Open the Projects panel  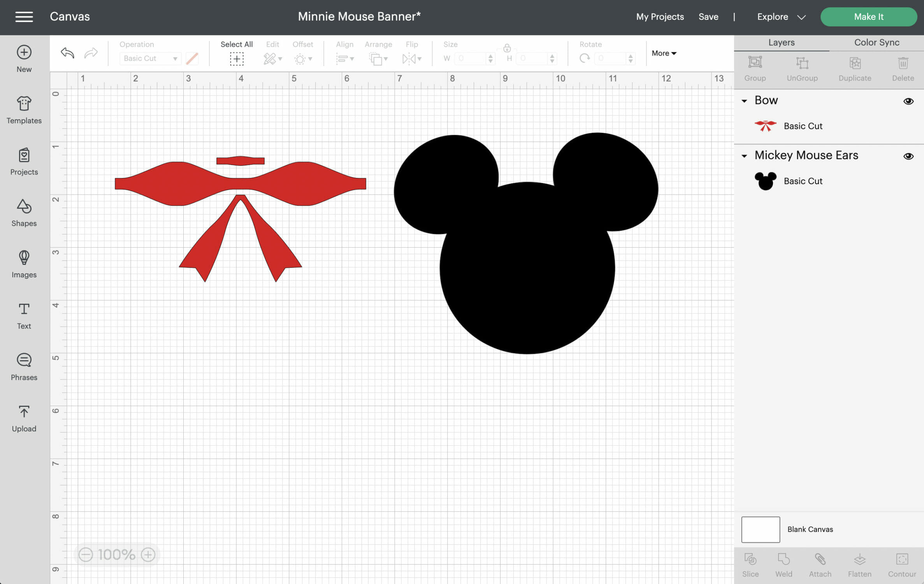pos(24,162)
